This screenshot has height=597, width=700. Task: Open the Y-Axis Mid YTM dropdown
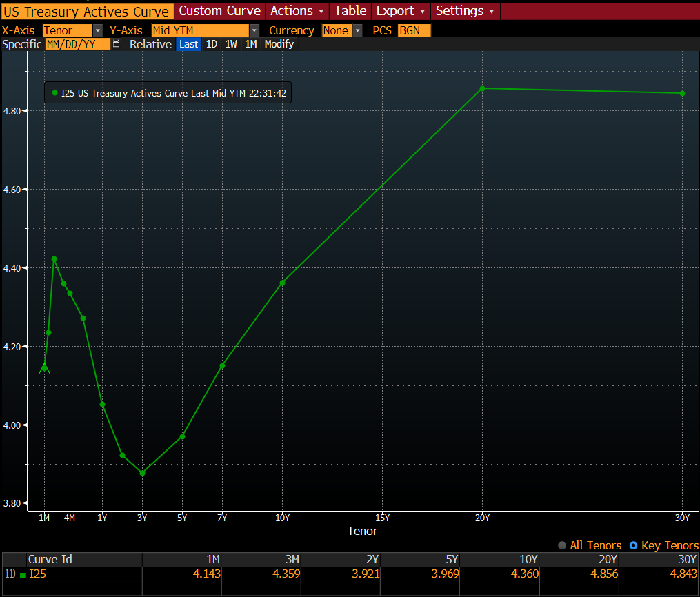tap(254, 30)
